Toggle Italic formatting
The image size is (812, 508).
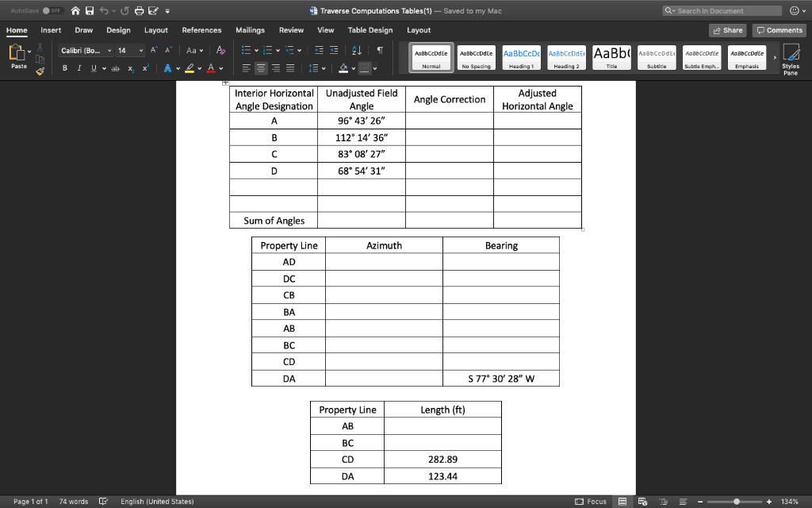pos(79,67)
